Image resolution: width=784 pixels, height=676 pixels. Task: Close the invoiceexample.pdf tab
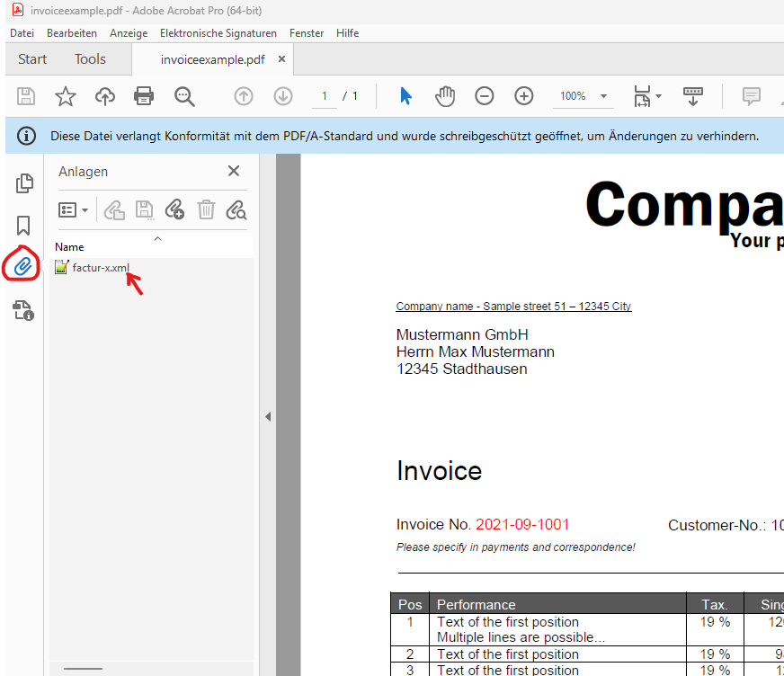click(x=282, y=59)
